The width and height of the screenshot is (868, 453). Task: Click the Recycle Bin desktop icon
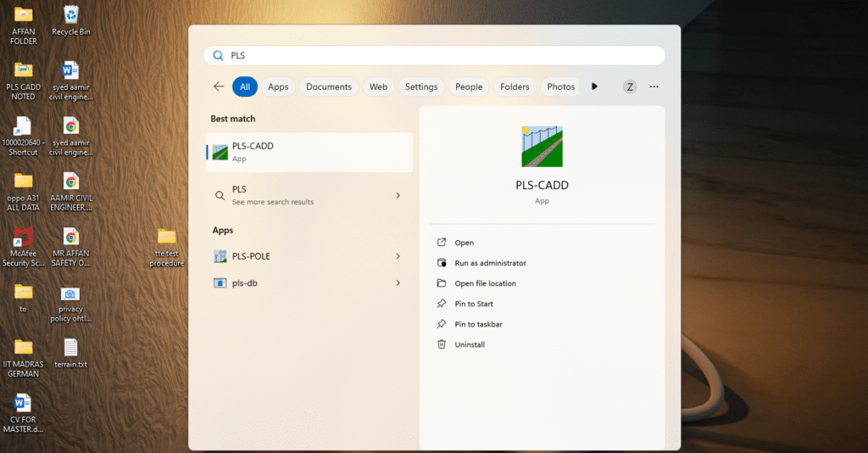(71, 14)
